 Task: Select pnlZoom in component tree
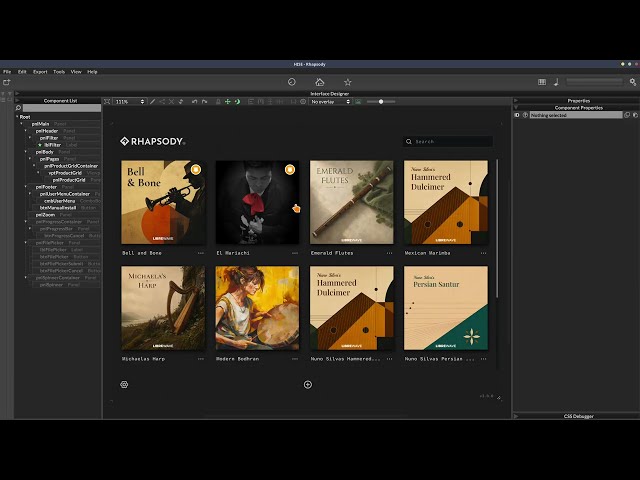click(45, 215)
